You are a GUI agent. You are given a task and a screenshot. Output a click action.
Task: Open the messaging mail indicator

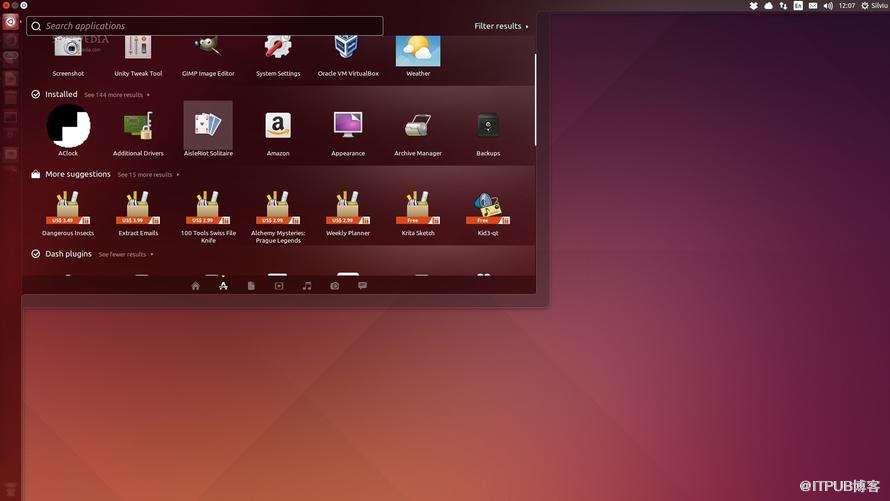pyautogui.click(x=813, y=6)
